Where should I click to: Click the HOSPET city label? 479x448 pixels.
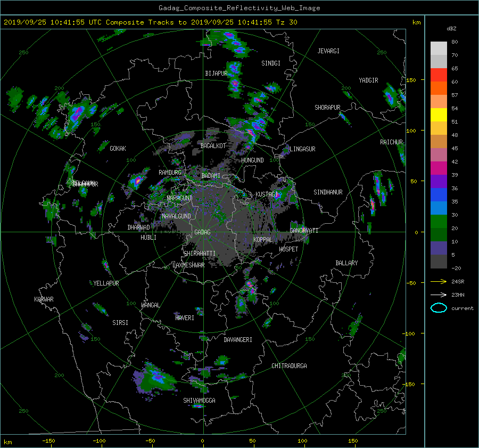[x=288, y=249]
